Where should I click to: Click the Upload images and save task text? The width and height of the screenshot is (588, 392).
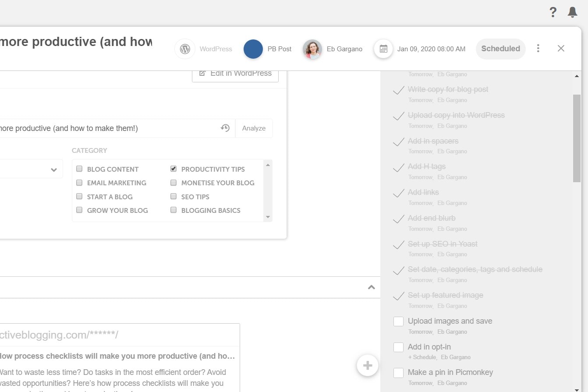pyautogui.click(x=450, y=321)
